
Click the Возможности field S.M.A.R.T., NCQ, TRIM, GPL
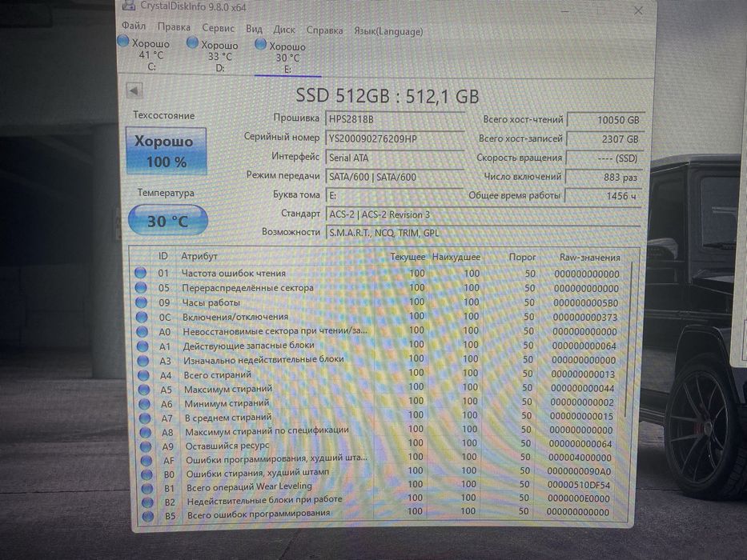[483, 233]
